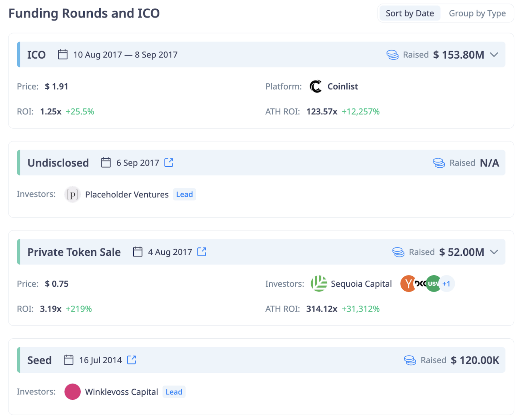Open the Seed round external link
523x420 pixels.
131,360
